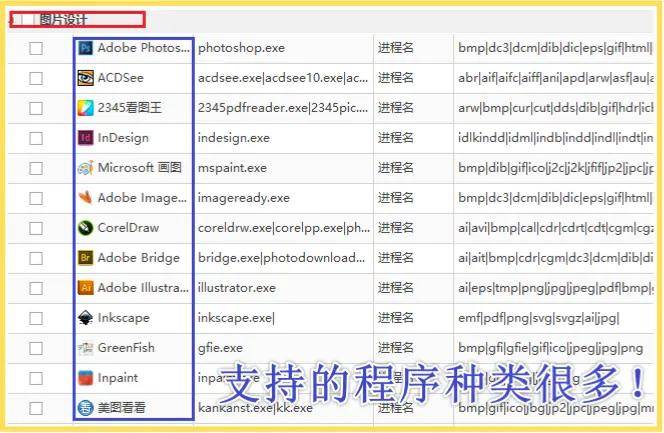This screenshot has width=664, height=433.
Task: Click the ACDSee eye icon
Action: click(x=86, y=78)
